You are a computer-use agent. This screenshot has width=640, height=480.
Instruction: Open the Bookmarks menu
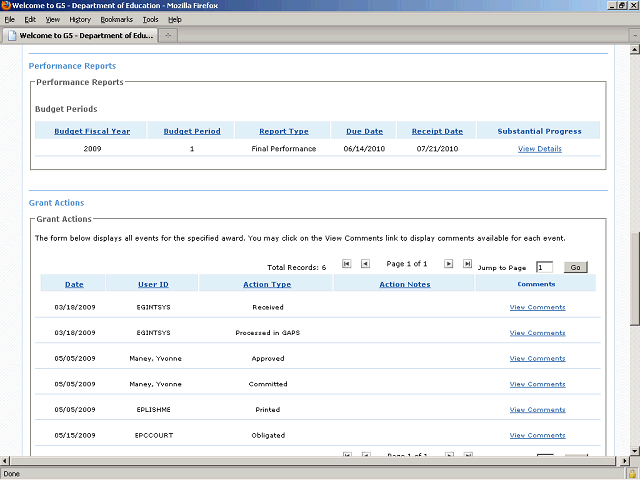(116, 19)
